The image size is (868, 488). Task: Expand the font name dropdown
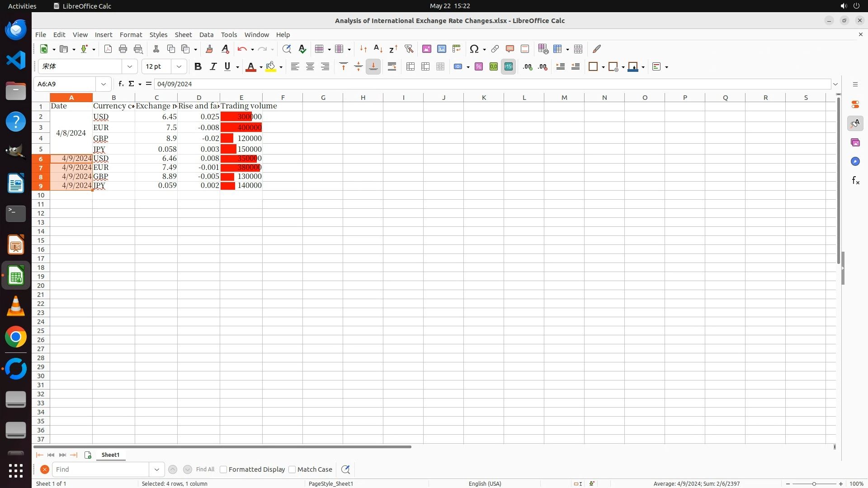click(130, 67)
